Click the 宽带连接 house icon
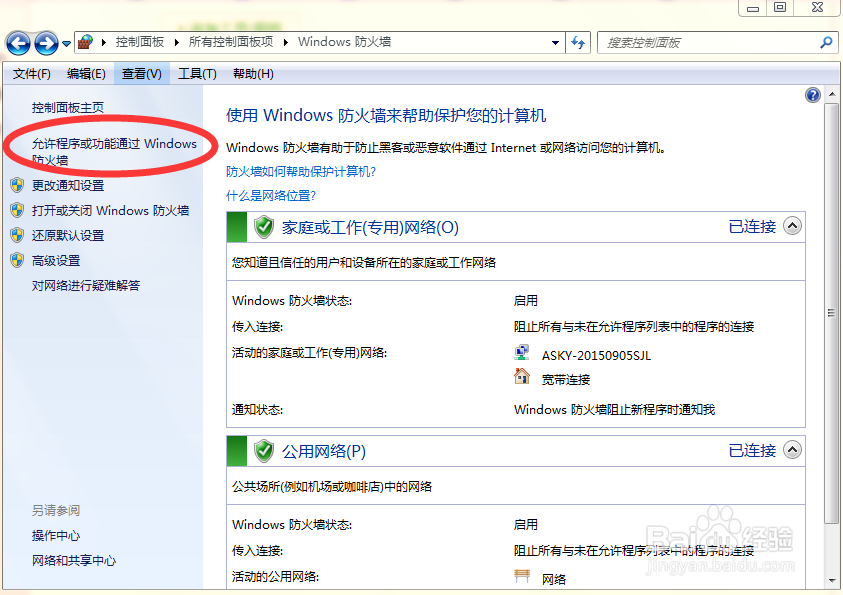Viewport: 843px width, 595px height. coord(521,376)
